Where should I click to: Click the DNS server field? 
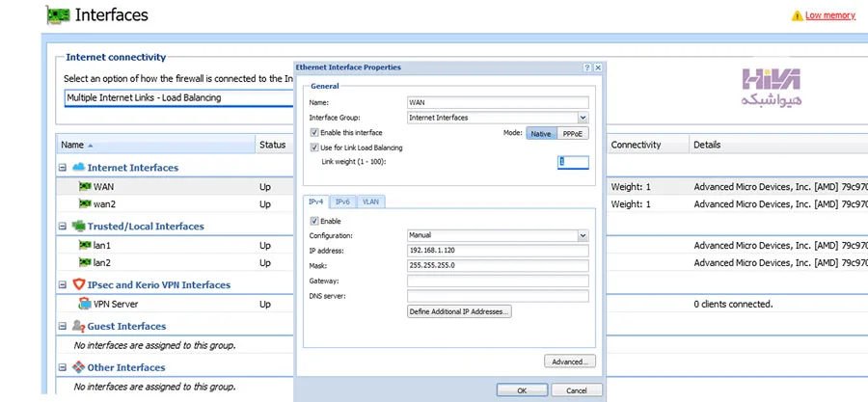pyautogui.click(x=498, y=296)
